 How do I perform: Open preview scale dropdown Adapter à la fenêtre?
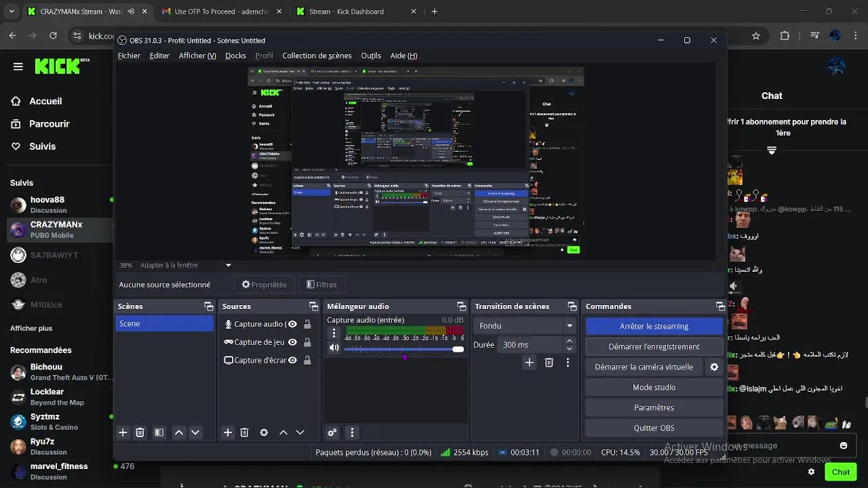186,265
